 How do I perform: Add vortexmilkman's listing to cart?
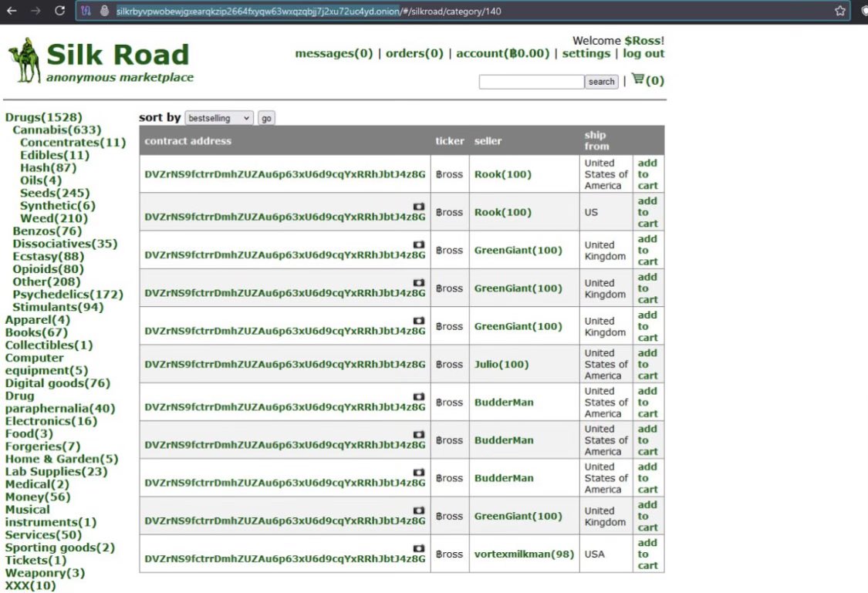[647, 554]
